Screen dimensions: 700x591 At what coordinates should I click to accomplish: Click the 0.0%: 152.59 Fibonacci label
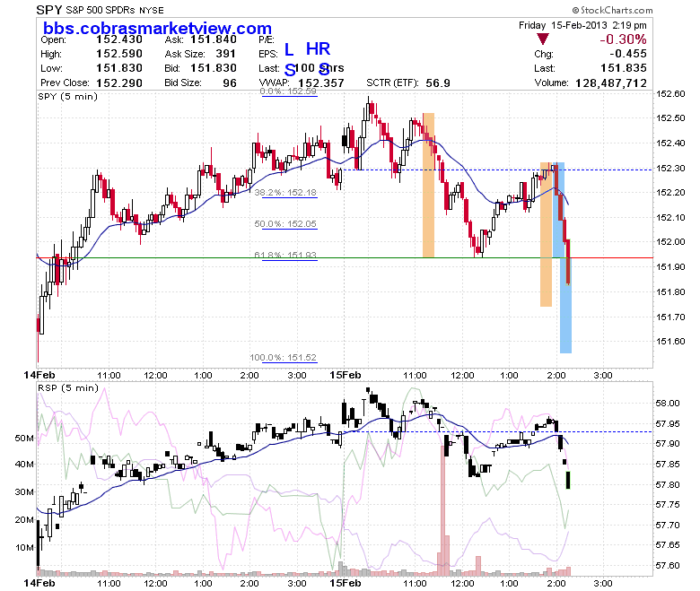pos(288,91)
